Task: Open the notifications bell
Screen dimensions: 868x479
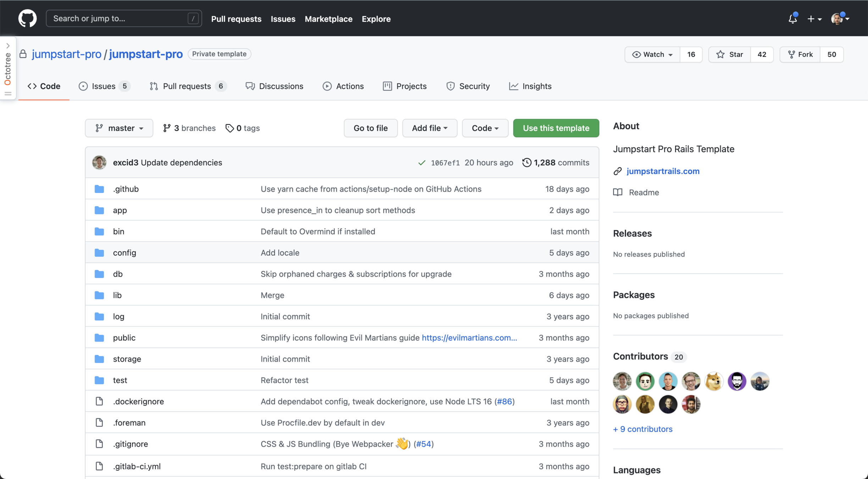Action: pos(792,18)
